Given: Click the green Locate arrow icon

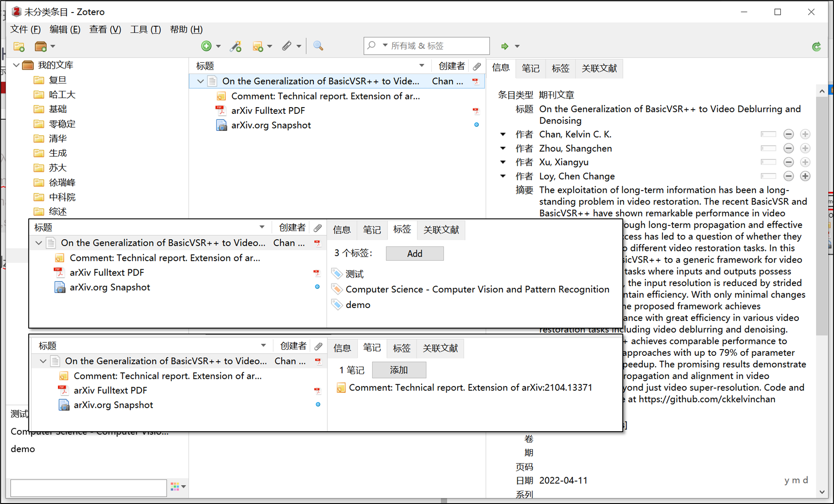Looking at the screenshot, I should tap(505, 46).
